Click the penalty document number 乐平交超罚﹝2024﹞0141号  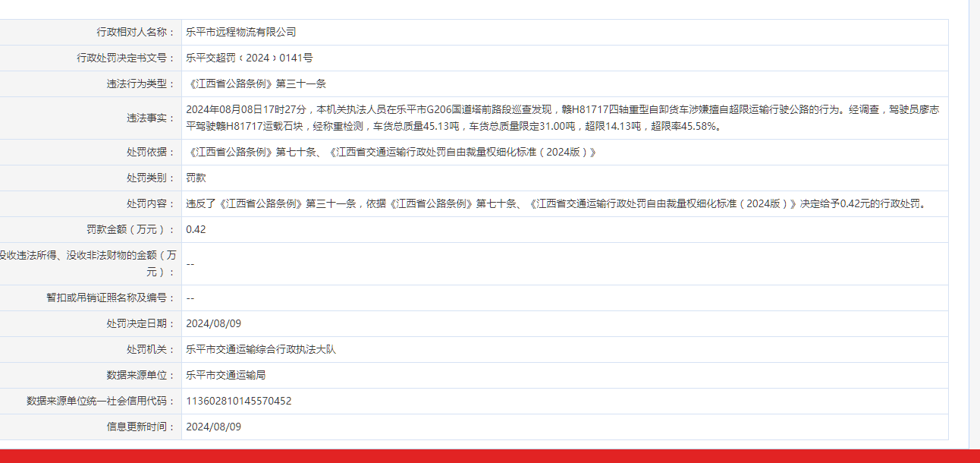coord(247,57)
